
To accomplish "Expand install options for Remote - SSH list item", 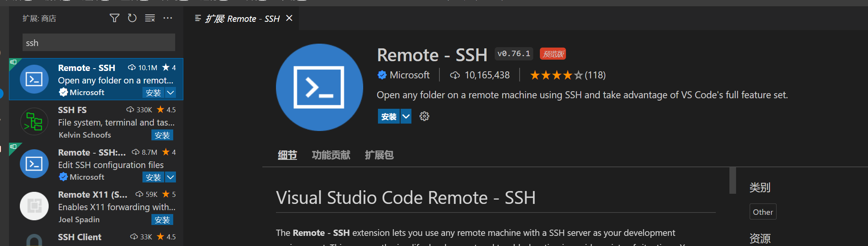I will (x=170, y=93).
